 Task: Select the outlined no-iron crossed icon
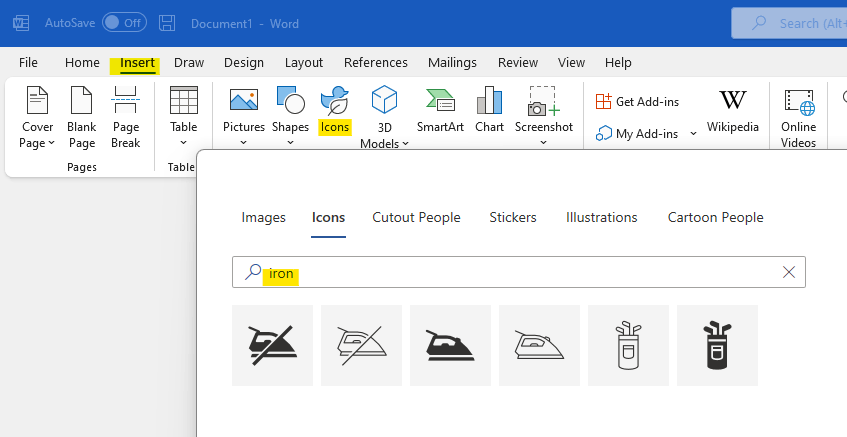tap(361, 346)
